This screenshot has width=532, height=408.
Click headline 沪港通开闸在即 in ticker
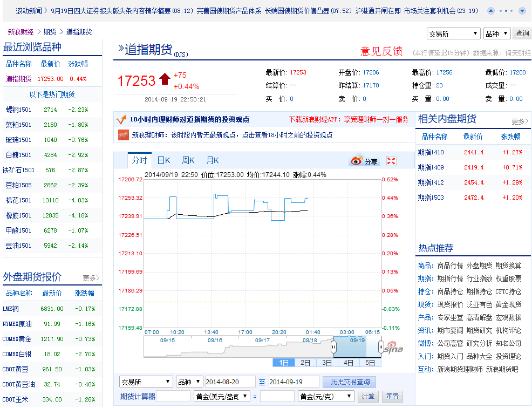[x=378, y=11]
